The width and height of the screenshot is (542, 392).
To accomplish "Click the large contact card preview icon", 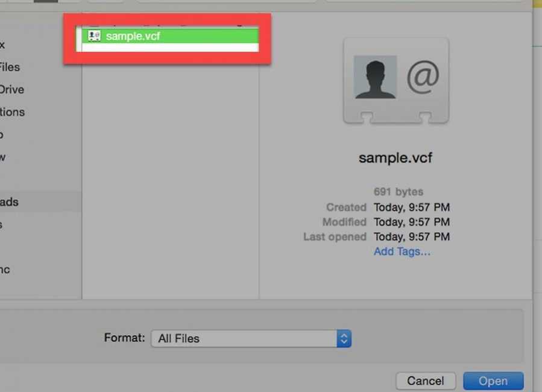I will 395,81.
